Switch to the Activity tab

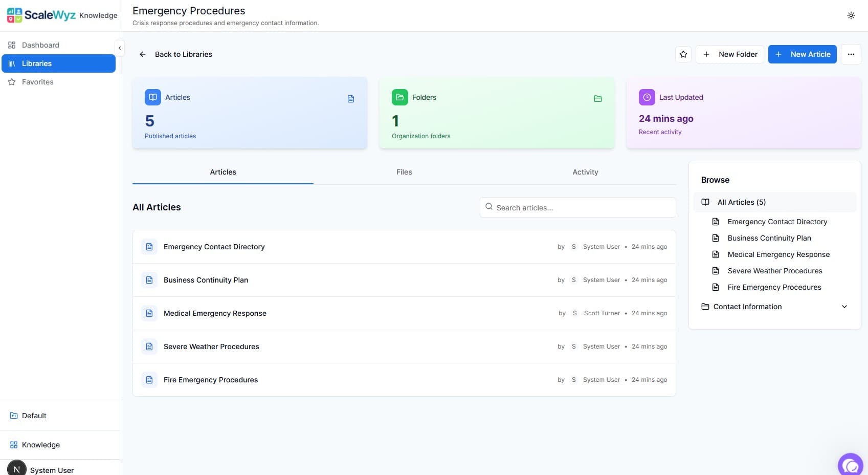[x=585, y=172]
